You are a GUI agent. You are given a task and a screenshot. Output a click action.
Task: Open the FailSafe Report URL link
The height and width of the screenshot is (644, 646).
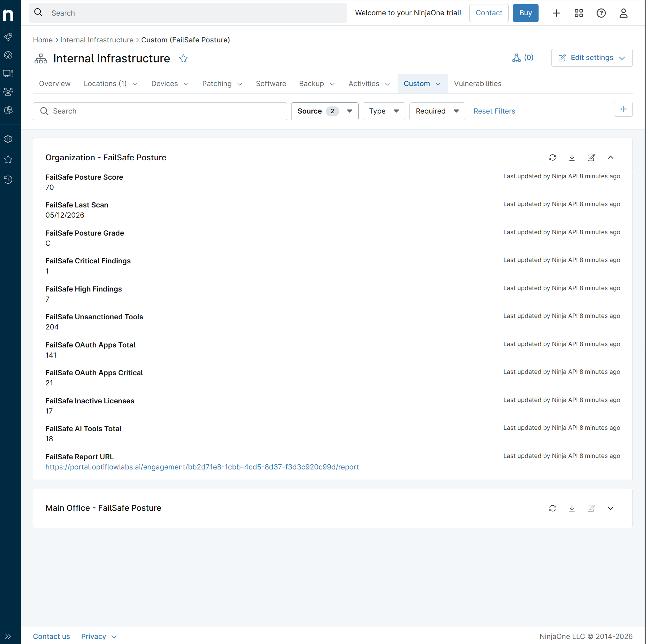(202, 467)
